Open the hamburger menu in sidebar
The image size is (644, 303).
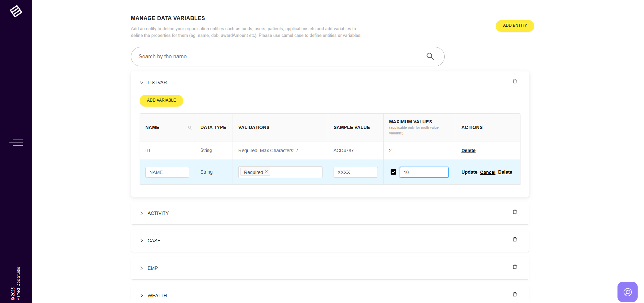[16, 142]
